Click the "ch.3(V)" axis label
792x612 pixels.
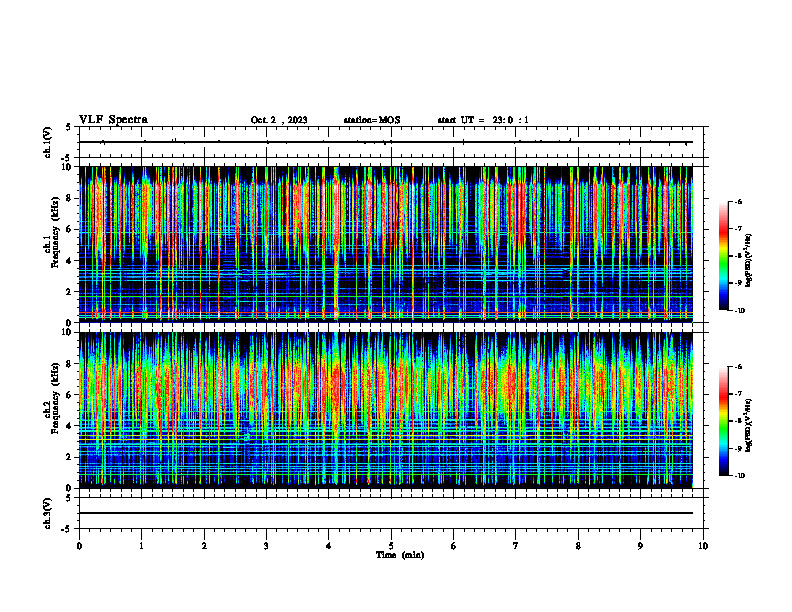(47, 513)
